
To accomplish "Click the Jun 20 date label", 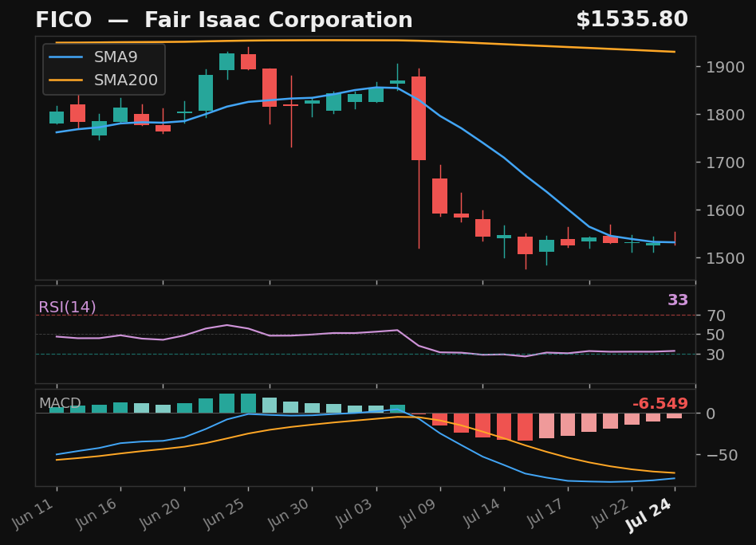I will pyautogui.click(x=159, y=513).
